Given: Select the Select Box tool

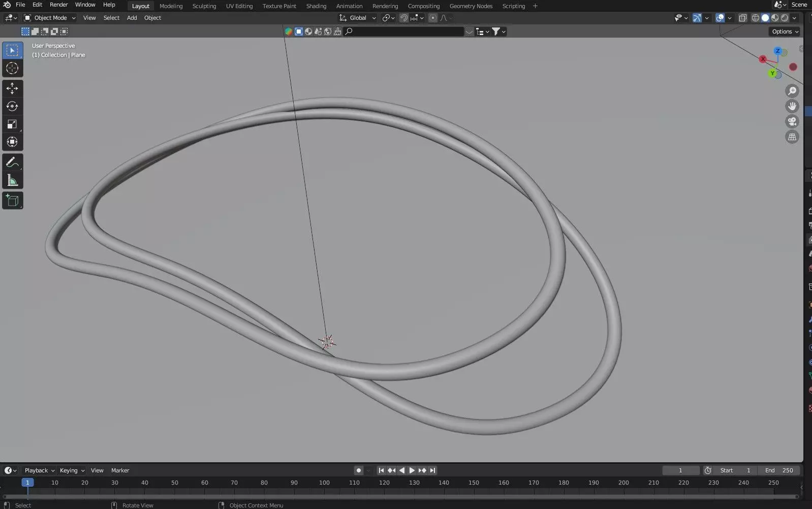Looking at the screenshot, I should click(x=12, y=50).
